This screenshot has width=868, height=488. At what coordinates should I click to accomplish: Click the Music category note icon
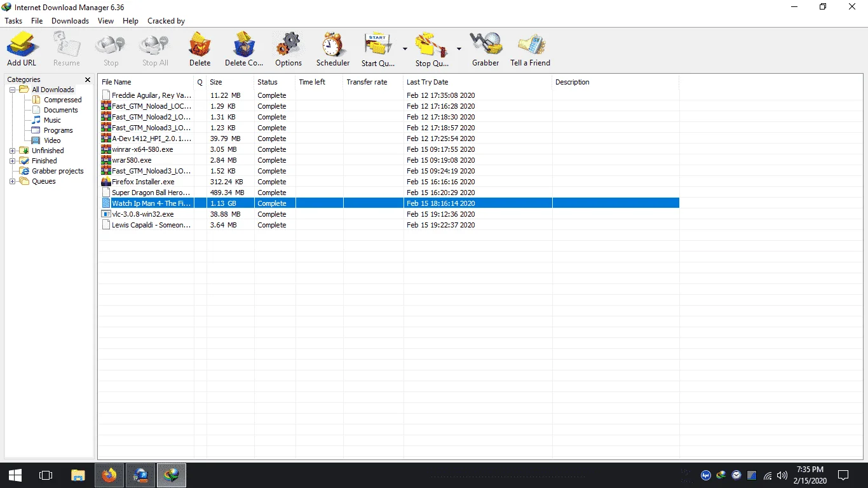(x=36, y=120)
